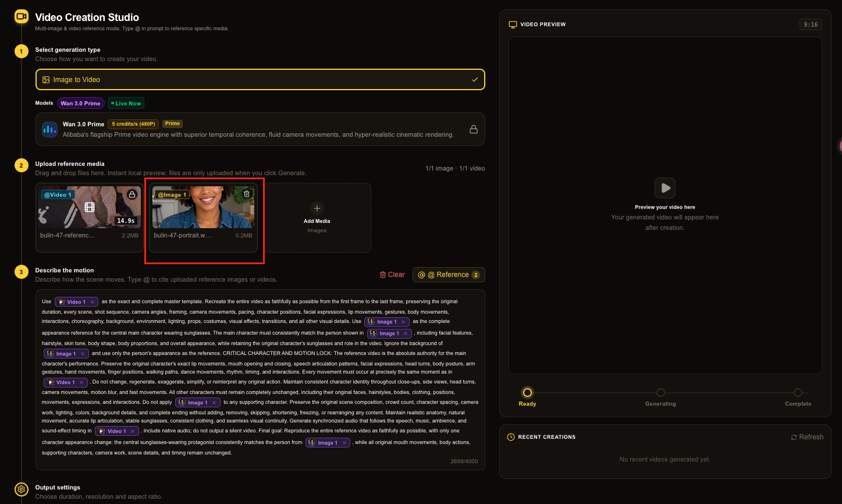
Task: Click the Video 1 chip before 'Do not change, regenerate'
Action: tap(67, 382)
